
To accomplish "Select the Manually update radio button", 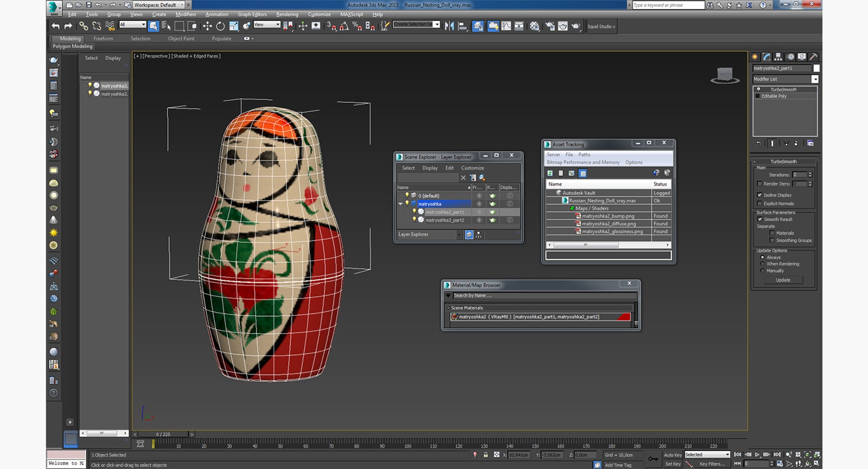I will click(762, 271).
